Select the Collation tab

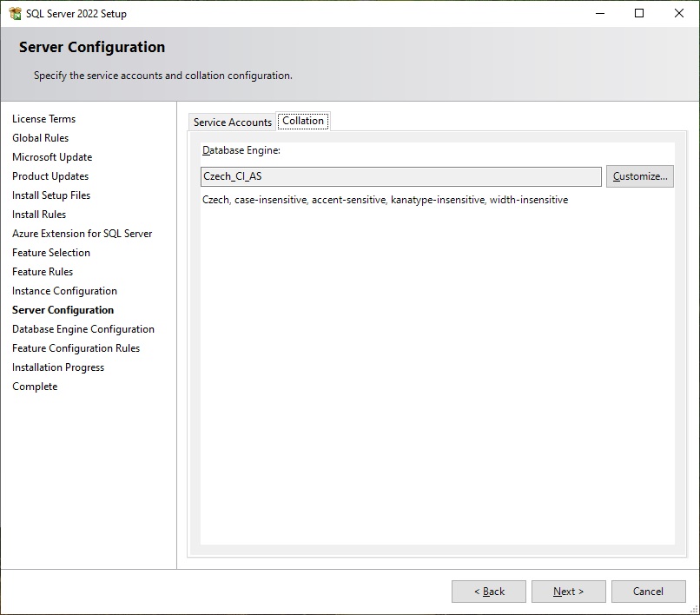pos(303,121)
